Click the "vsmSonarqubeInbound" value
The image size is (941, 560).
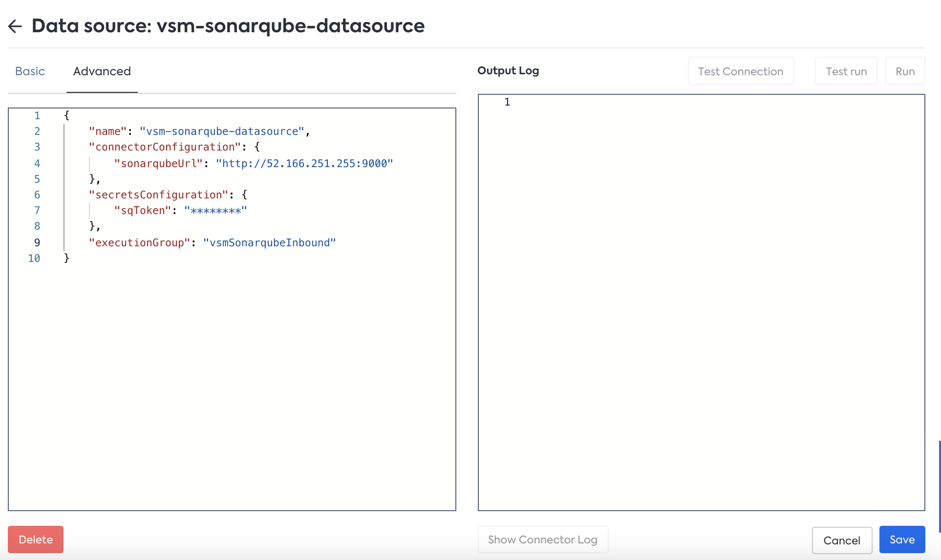(x=270, y=243)
